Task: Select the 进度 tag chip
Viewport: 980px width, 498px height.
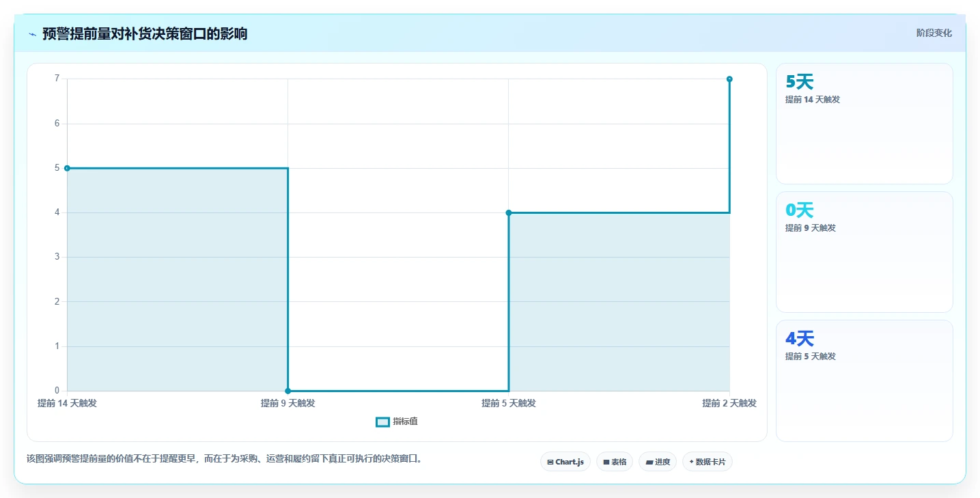Action: 658,462
